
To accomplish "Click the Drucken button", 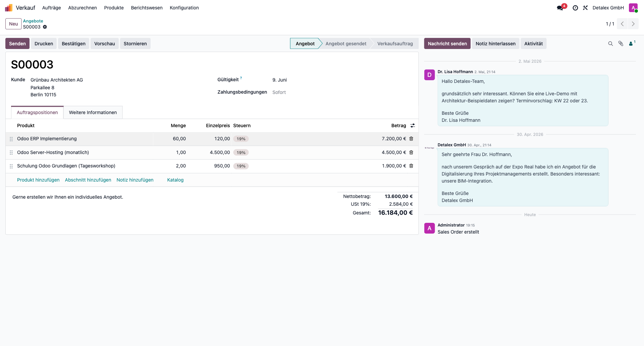I will pos(44,44).
